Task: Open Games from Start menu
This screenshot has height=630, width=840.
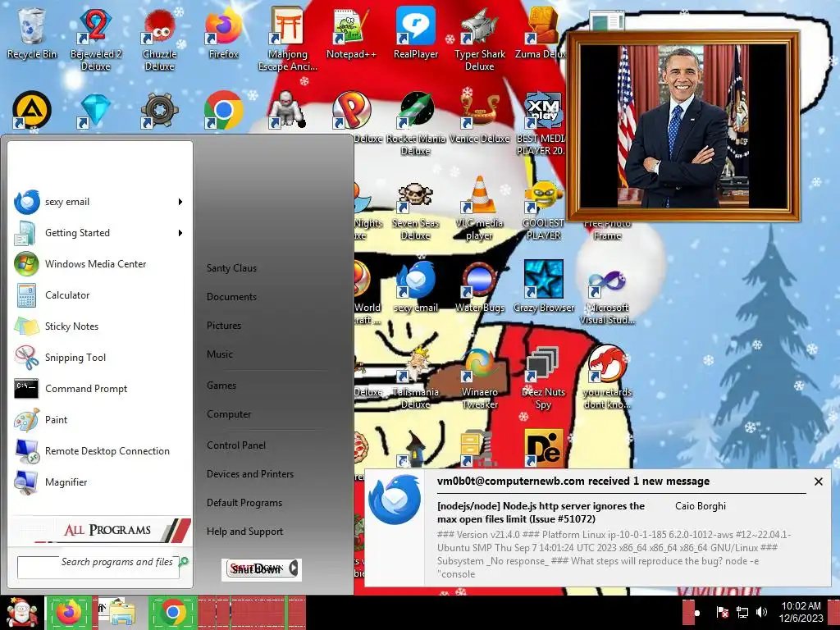Action: click(221, 386)
